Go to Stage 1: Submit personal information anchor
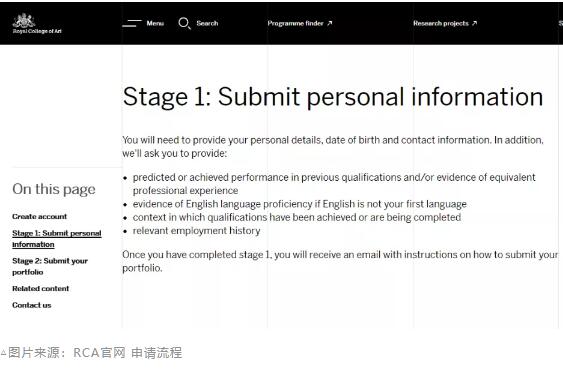The width and height of the screenshot is (563, 369). pos(57,239)
